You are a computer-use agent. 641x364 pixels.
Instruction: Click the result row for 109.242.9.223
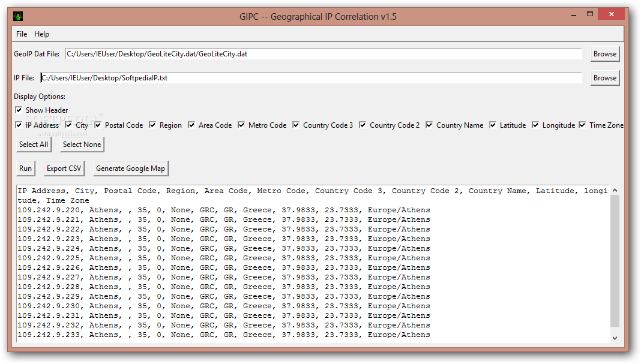pyautogui.click(x=224, y=239)
